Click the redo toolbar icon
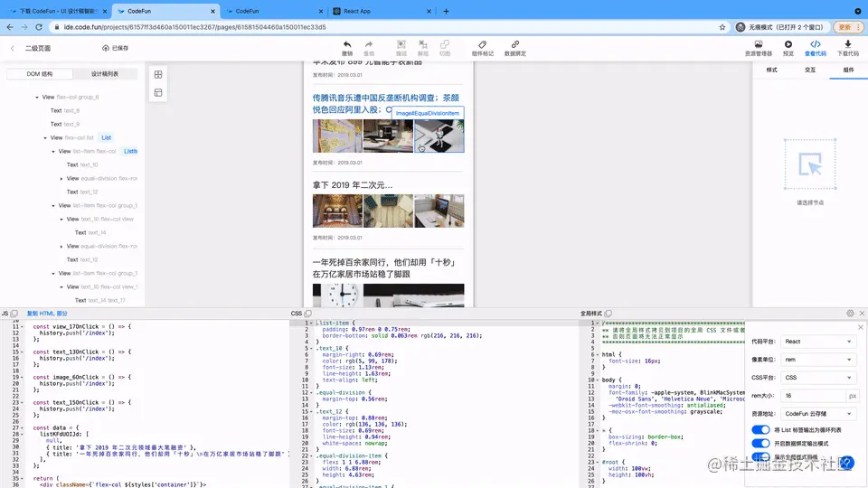This screenshot has width=868, height=488. (369, 45)
